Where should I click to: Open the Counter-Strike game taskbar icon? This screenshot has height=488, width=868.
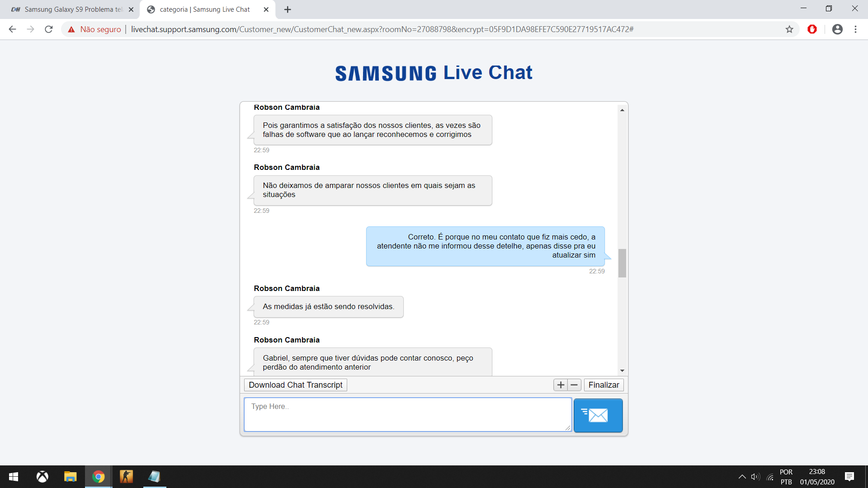point(126,477)
